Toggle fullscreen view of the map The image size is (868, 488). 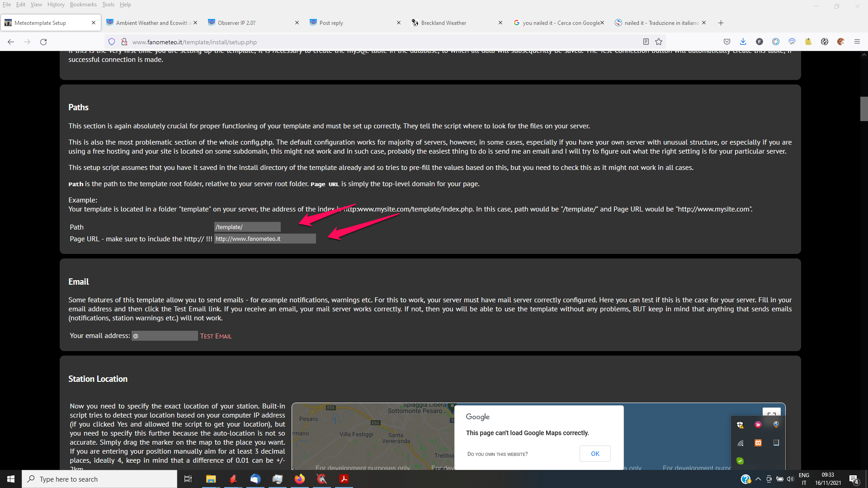coord(771,413)
